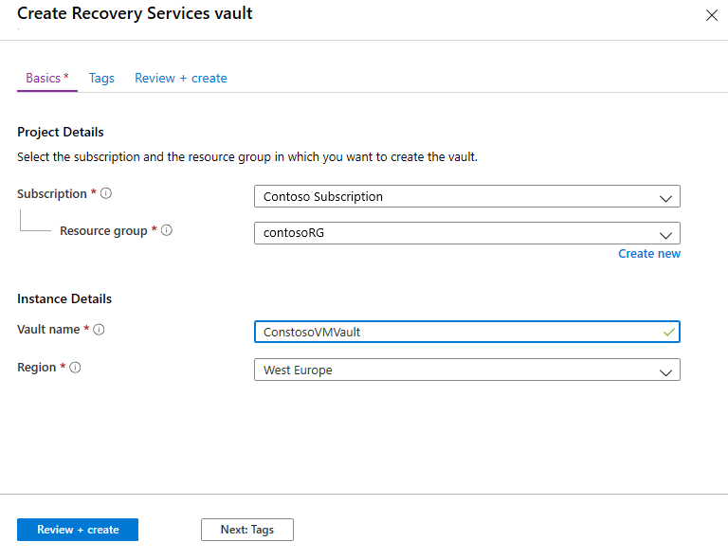Select the Contoso Subscription combo box

click(x=455, y=197)
